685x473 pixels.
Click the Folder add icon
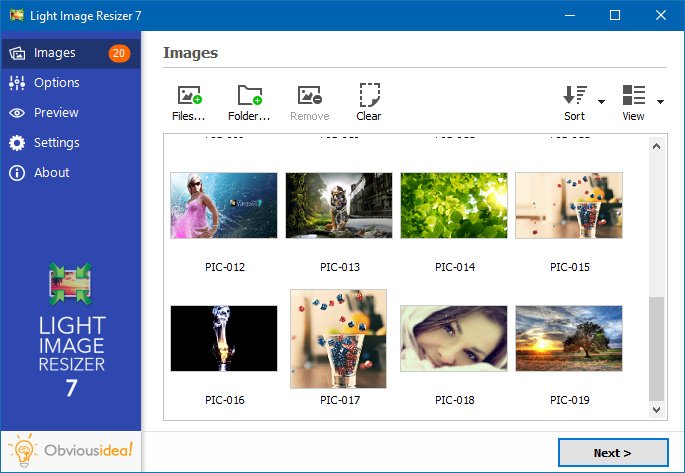(x=249, y=95)
